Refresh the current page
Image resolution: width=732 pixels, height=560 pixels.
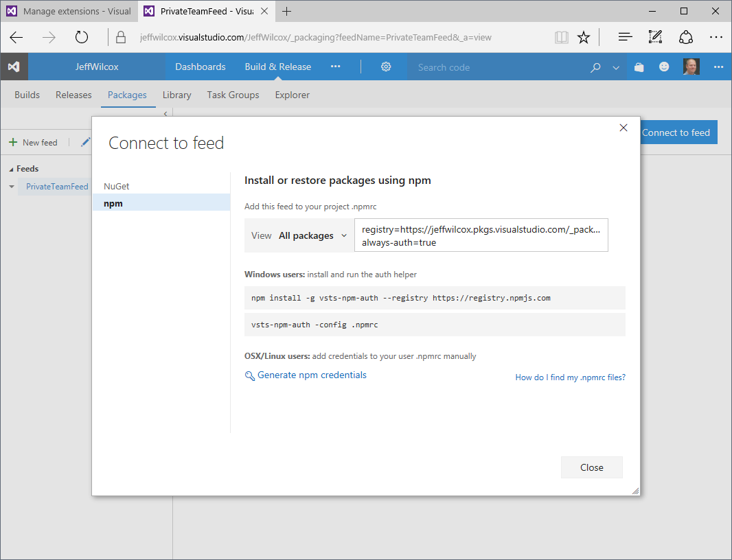81,37
